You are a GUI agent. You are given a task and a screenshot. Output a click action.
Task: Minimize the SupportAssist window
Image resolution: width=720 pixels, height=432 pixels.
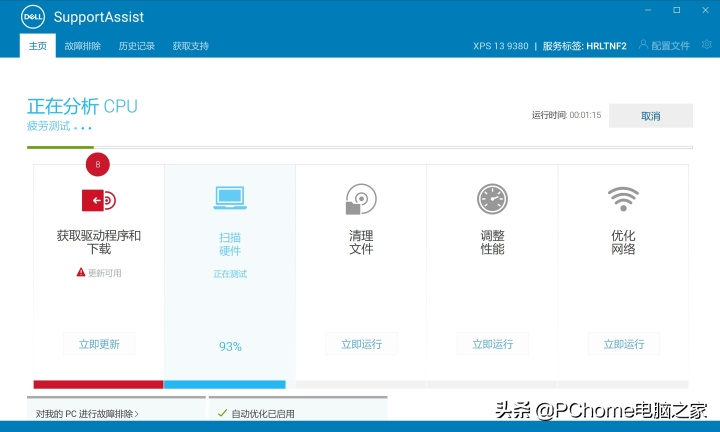click(648, 10)
